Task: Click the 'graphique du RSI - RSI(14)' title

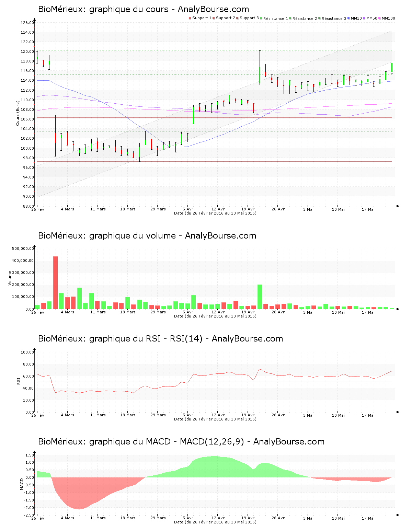Action: 160,339
